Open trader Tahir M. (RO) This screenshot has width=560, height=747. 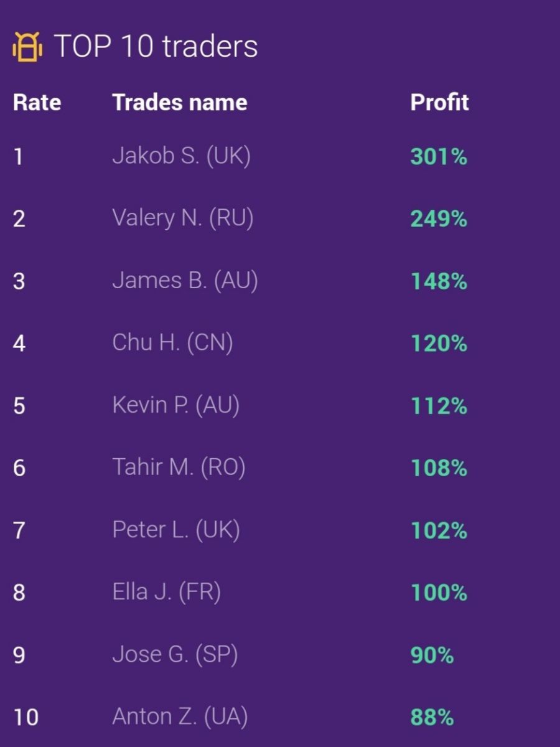pyautogui.click(x=179, y=467)
